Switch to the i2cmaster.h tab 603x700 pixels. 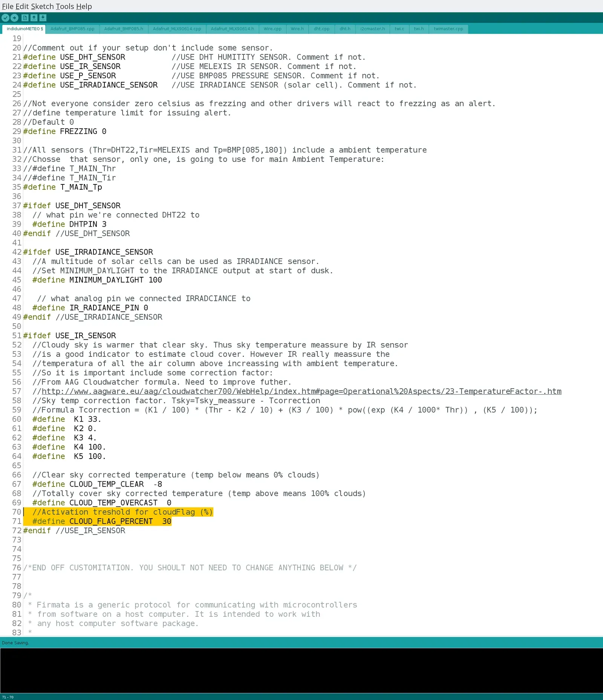click(372, 29)
